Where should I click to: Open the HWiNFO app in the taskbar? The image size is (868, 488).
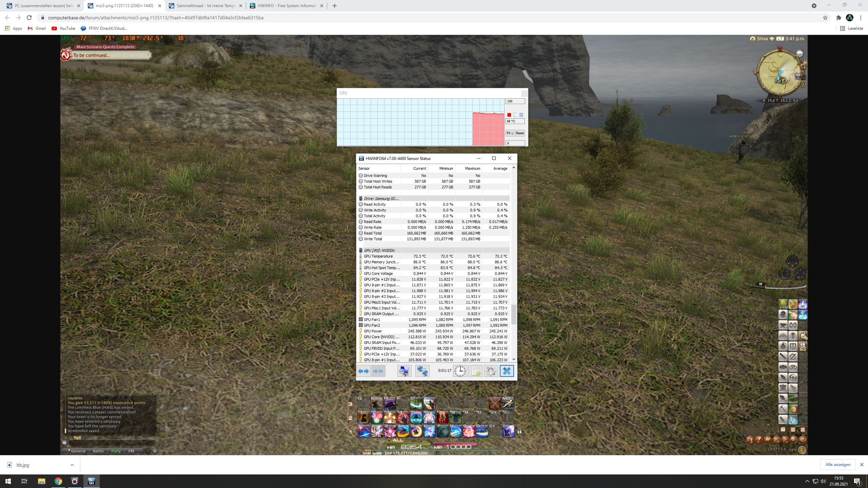tap(91, 481)
